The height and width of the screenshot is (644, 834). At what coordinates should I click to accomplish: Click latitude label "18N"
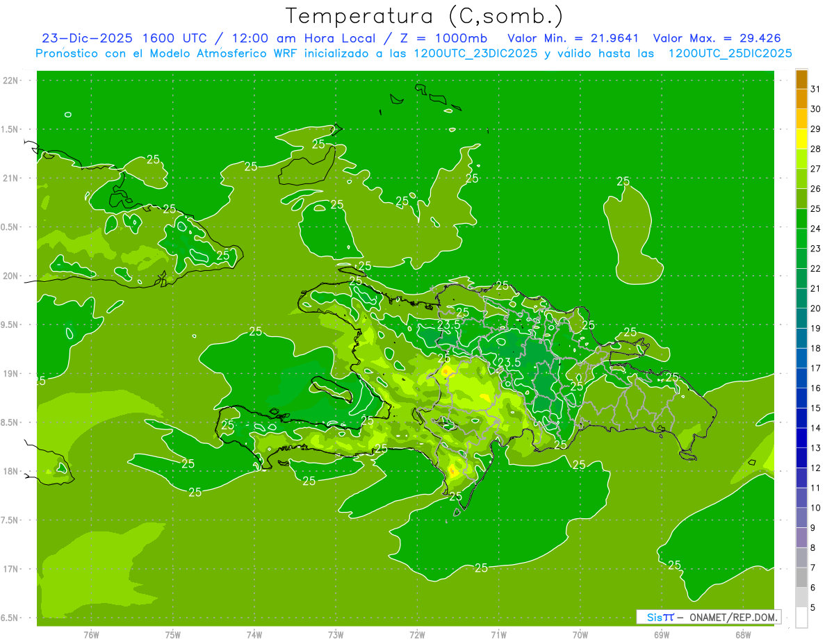pyautogui.click(x=10, y=471)
